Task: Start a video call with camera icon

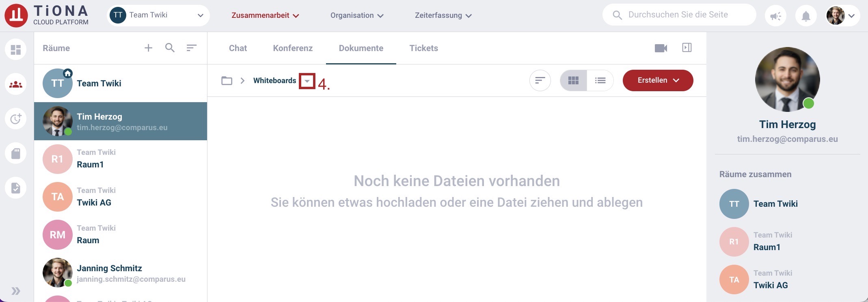Action: [661, 48]
